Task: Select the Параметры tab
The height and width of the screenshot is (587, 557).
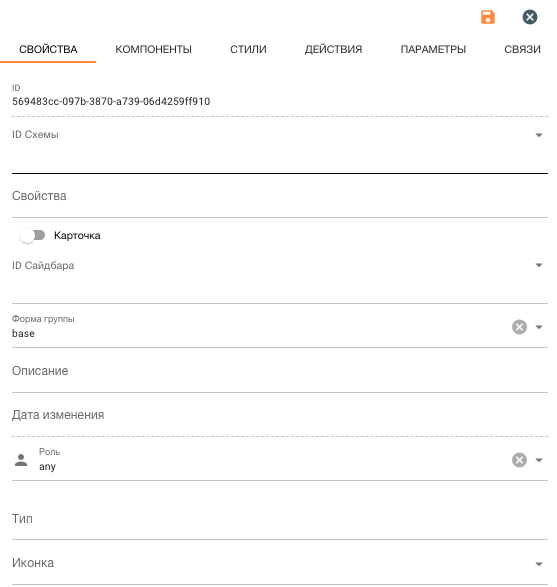Action: (433, 49)
